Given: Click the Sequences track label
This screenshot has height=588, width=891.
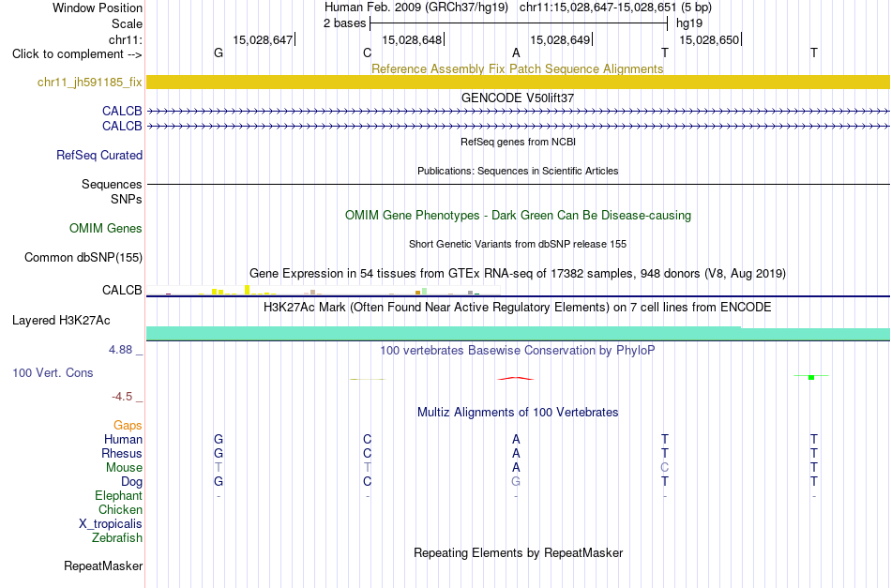Looking at the screenshot, I should [112, 184].
